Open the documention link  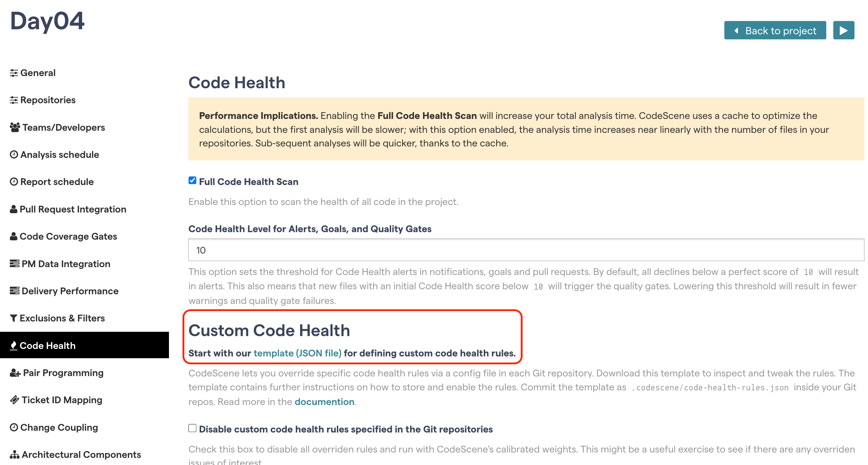(324, 402)
